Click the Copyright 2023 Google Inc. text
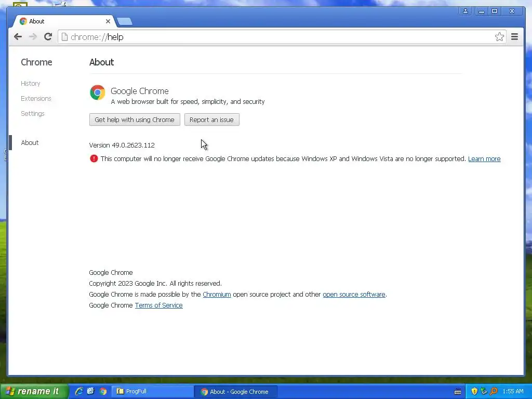The image size is (532, 399). click(155, 284)
